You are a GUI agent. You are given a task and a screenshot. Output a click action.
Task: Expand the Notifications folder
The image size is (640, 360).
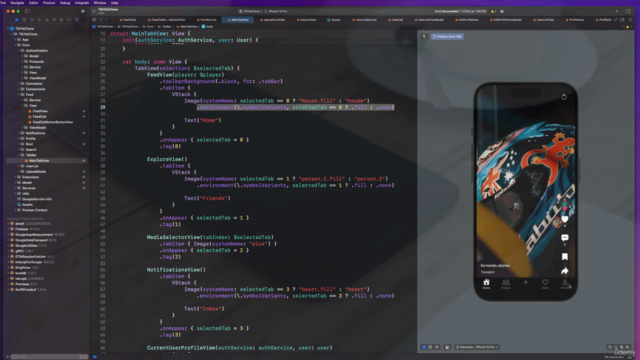19,133
